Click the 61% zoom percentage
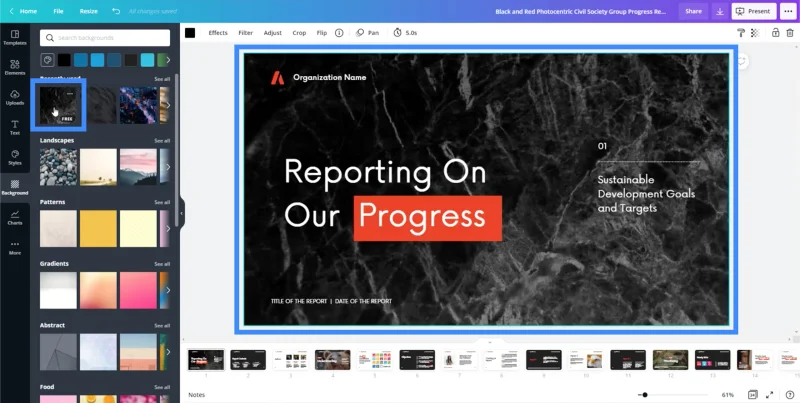This screenshot has width=800, height=403. (x=728, y=395)
